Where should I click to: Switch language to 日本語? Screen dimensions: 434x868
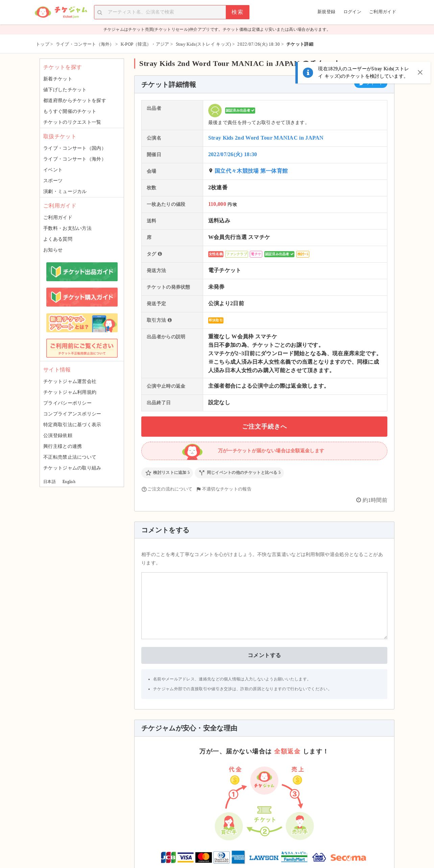click(49, 482)
